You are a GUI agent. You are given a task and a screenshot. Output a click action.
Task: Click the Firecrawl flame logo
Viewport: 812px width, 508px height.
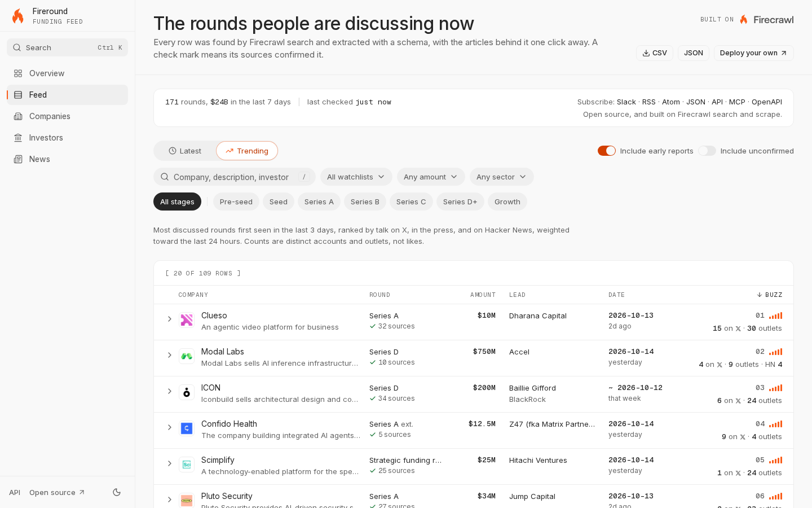tap(744, 20)
